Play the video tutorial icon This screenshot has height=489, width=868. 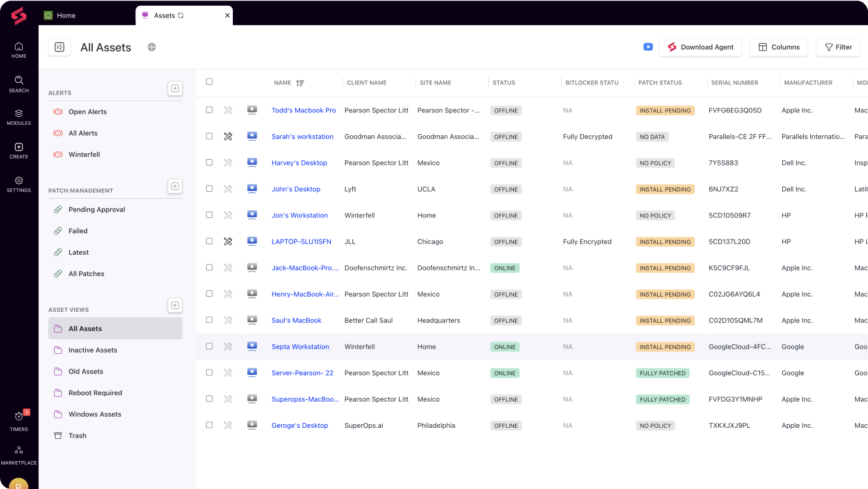click(648, 47)
